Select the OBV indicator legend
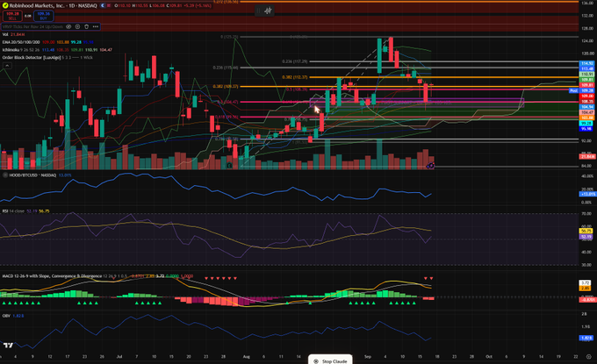The image size is (597, 364). pyautogui.click(x=13, y=316)
